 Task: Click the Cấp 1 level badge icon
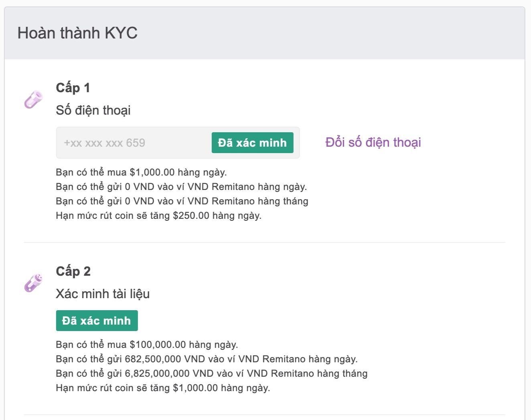(33, 99)
